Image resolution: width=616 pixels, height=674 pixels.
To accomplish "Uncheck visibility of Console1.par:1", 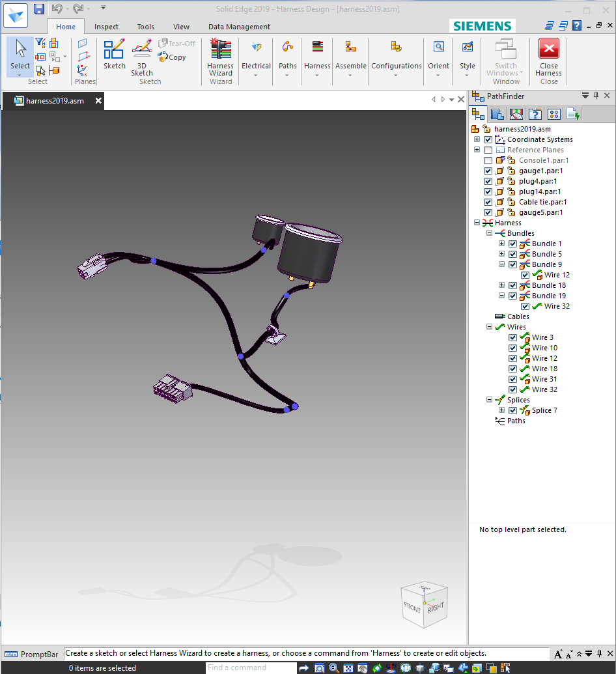I will coord(488,160).
